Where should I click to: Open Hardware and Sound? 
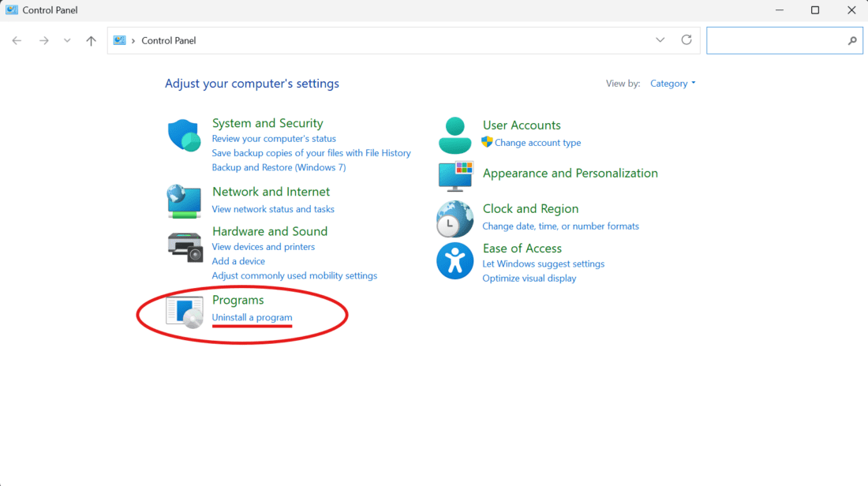pos(270,231)
